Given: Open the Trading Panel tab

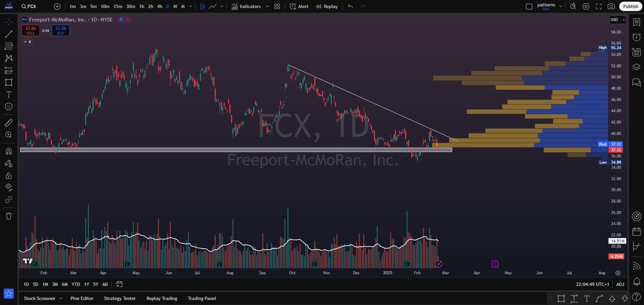Looking at the screenshot, I should (x=202, y=298).
